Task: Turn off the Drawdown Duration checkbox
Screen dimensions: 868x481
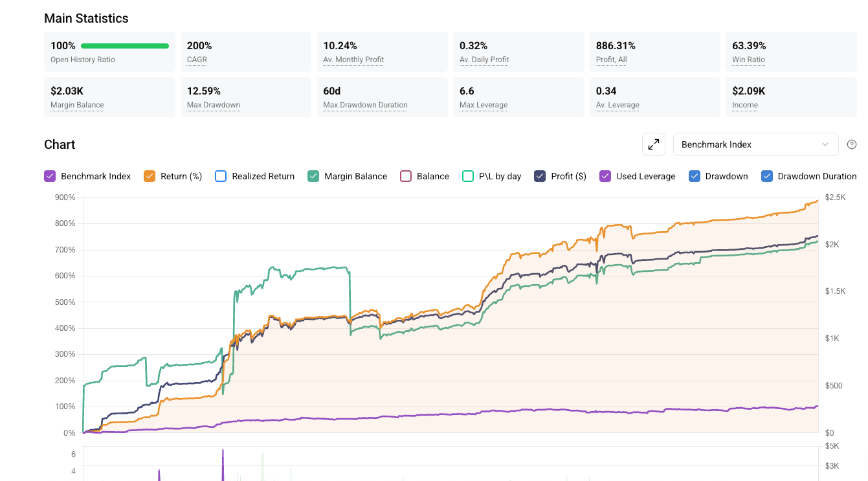Action: [767, 176]
